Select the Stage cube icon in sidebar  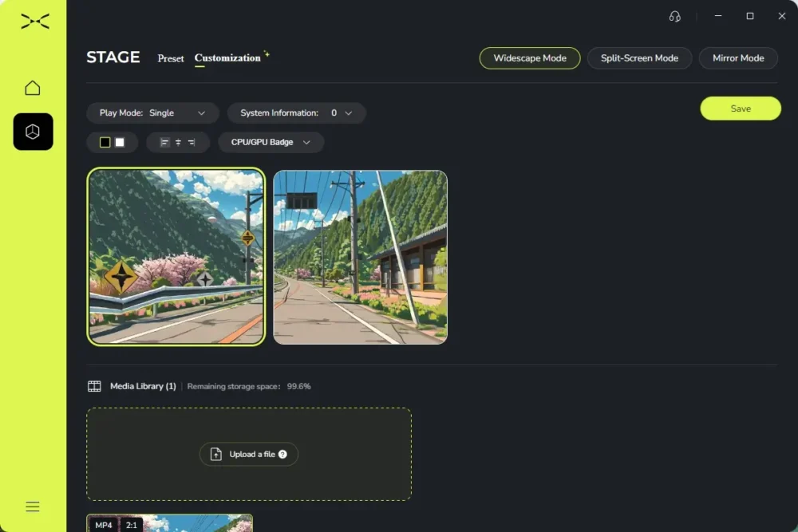click(x=33, y=132)
